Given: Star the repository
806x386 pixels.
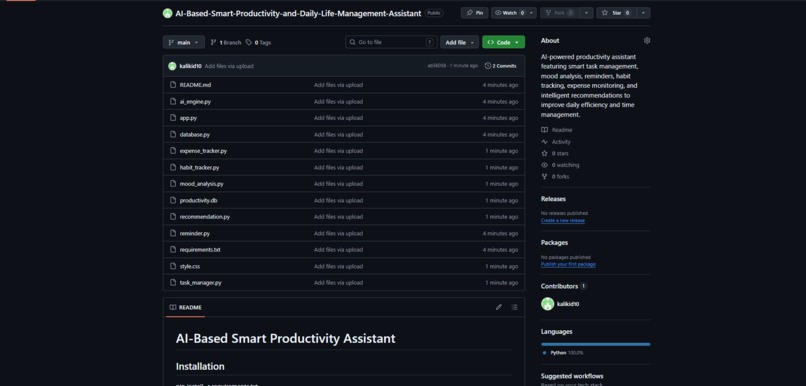Looking at the screenshot, I should 616,13.
